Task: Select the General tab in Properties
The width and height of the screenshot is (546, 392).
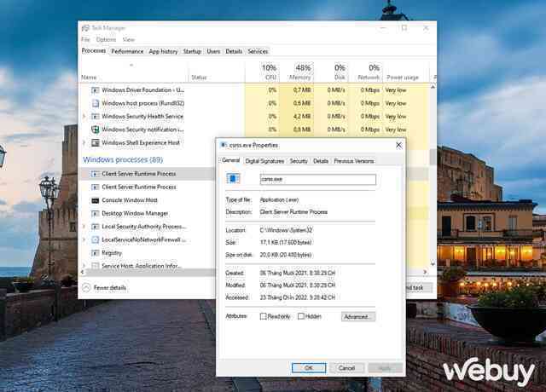Action: (x=231, y=160)
